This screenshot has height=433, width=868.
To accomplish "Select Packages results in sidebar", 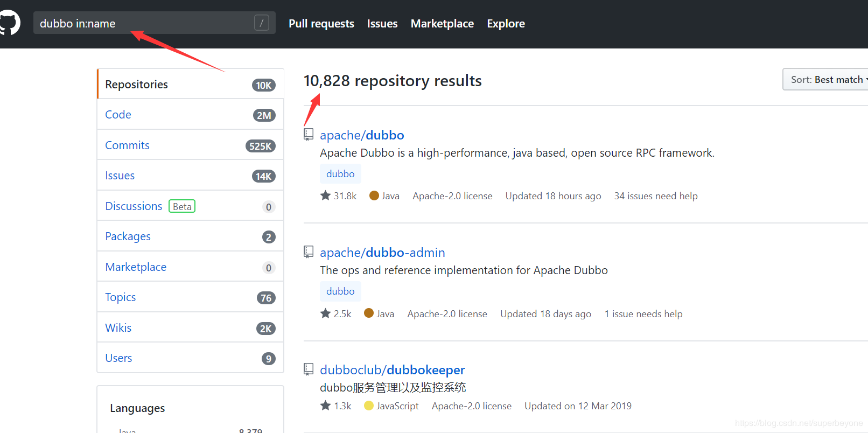I will coord(191,236).
